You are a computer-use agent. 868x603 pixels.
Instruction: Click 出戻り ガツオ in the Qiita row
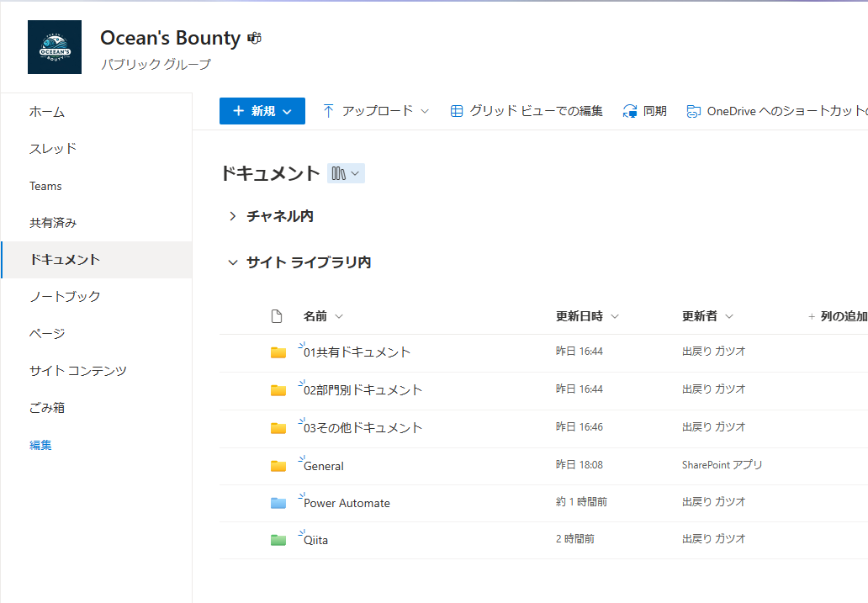click(713, 539)
